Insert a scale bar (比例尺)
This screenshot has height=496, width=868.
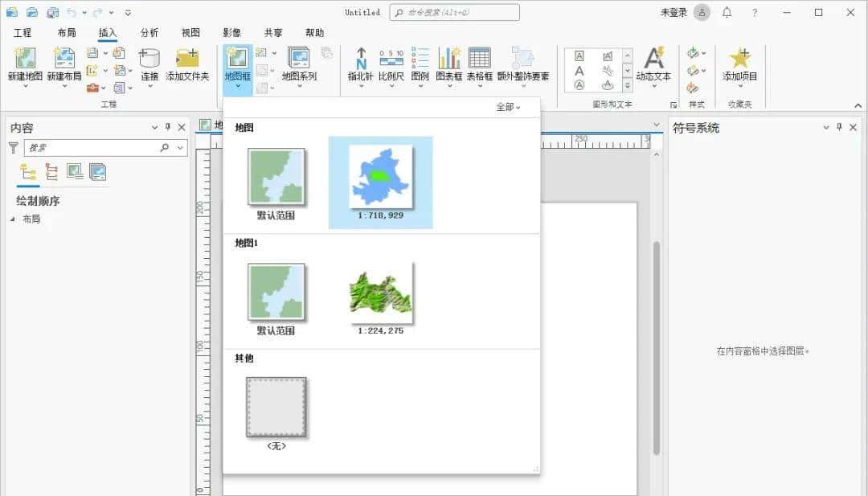391,68
